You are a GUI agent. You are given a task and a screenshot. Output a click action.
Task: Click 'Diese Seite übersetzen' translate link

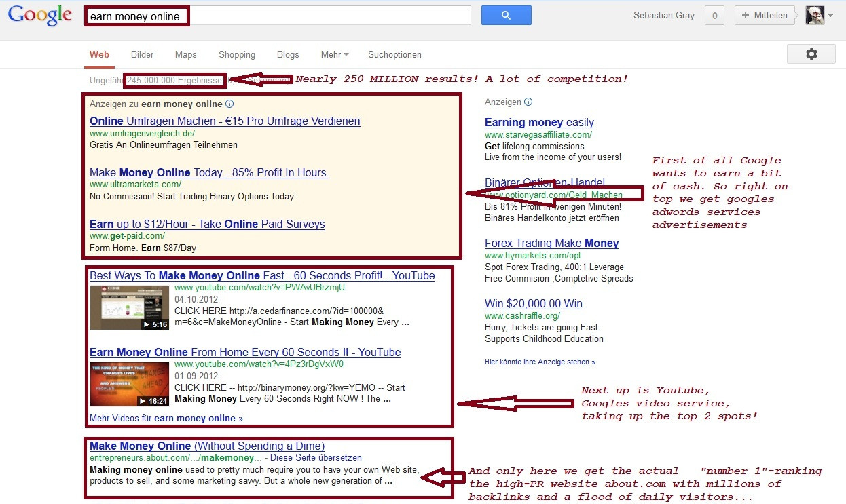click(316, 458)
